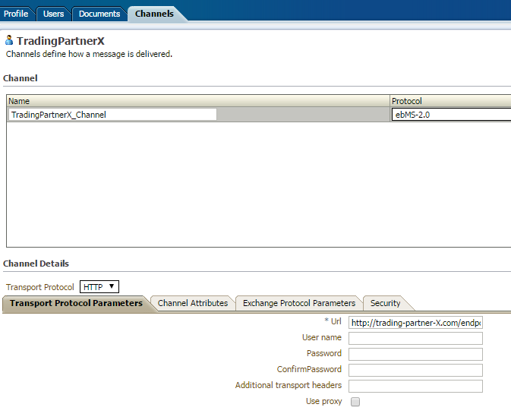Click the Channel Details section heading
The image size is (511, 420).
36,264
